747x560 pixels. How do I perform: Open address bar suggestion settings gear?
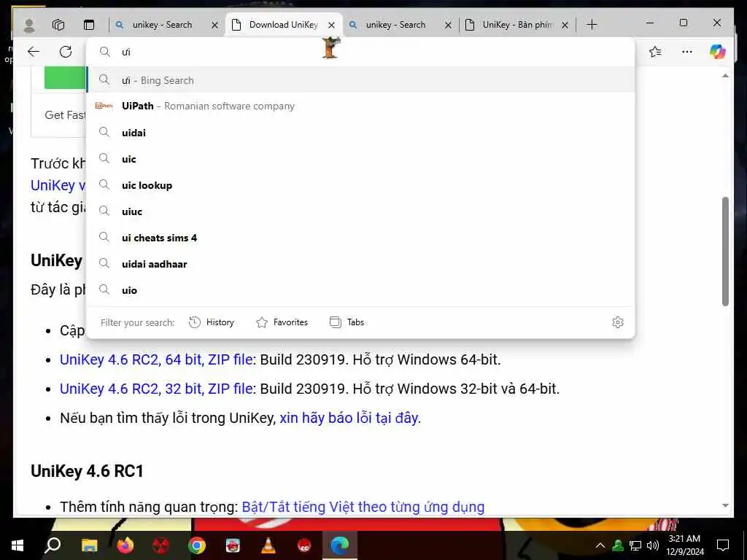(618, 322)
